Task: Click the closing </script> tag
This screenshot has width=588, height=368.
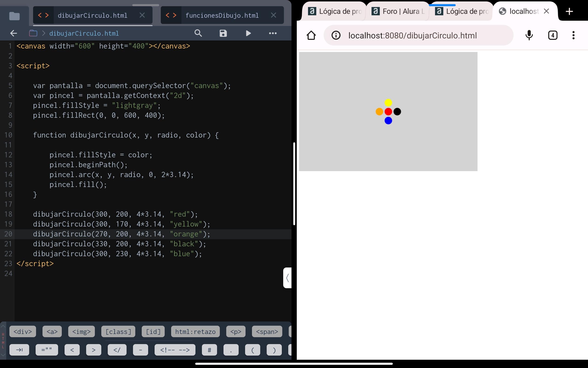Action: [35, 264]
